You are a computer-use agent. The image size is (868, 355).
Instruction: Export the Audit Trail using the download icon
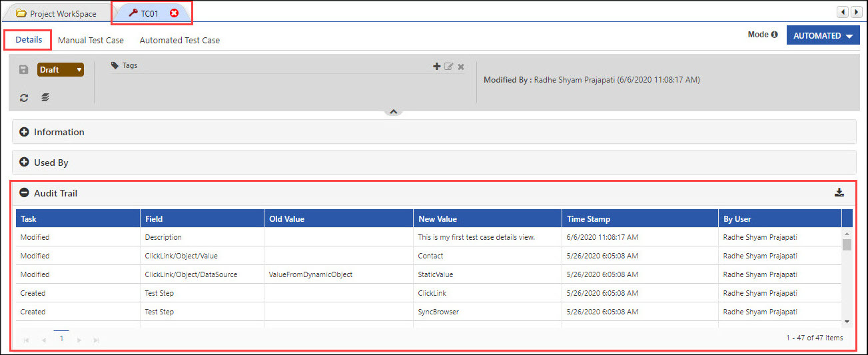(x=839, y=193)
